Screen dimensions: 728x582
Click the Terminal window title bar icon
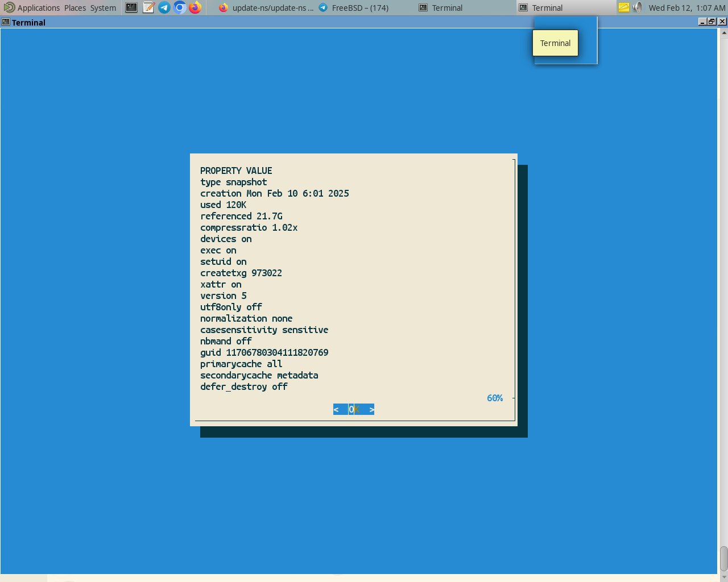(6, 22)
